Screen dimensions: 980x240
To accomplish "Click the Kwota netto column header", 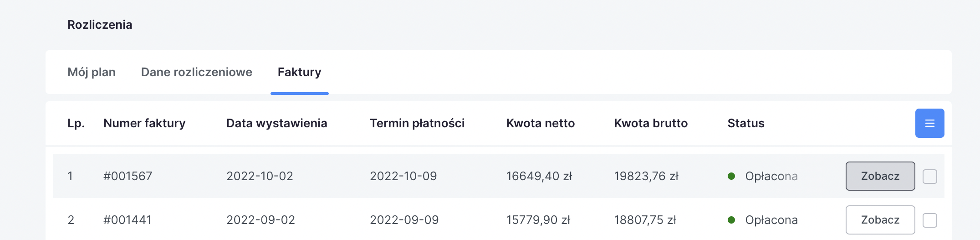I will click(540, 123).
